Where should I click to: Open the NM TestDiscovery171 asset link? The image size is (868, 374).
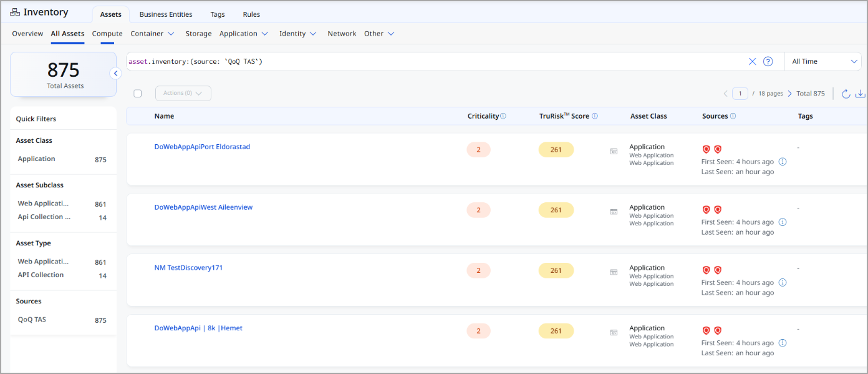[x=188, y=267]
